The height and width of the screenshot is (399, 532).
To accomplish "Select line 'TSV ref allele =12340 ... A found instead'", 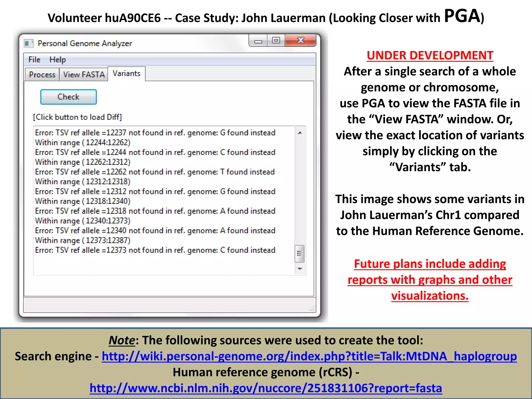I will click(155, 231).
